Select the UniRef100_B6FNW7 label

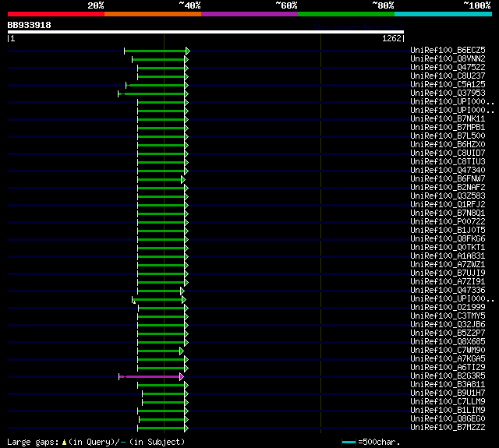tap(448, 178)
